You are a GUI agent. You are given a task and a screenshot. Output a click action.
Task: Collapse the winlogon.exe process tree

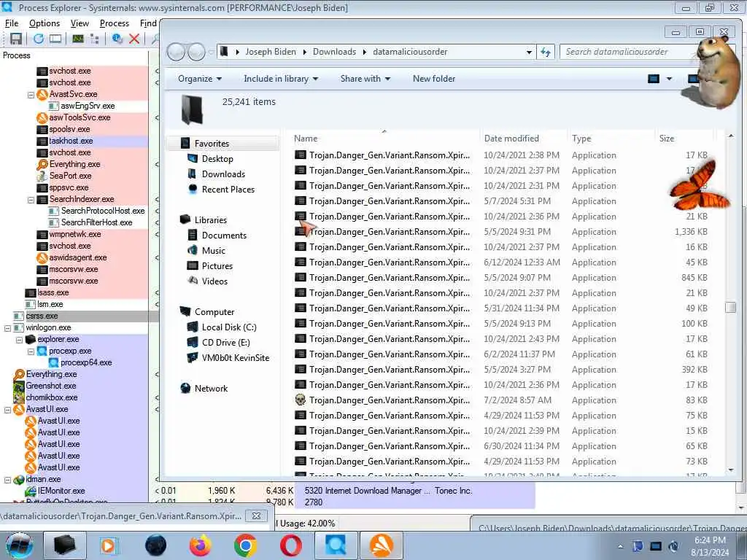[x=7, y=328]
